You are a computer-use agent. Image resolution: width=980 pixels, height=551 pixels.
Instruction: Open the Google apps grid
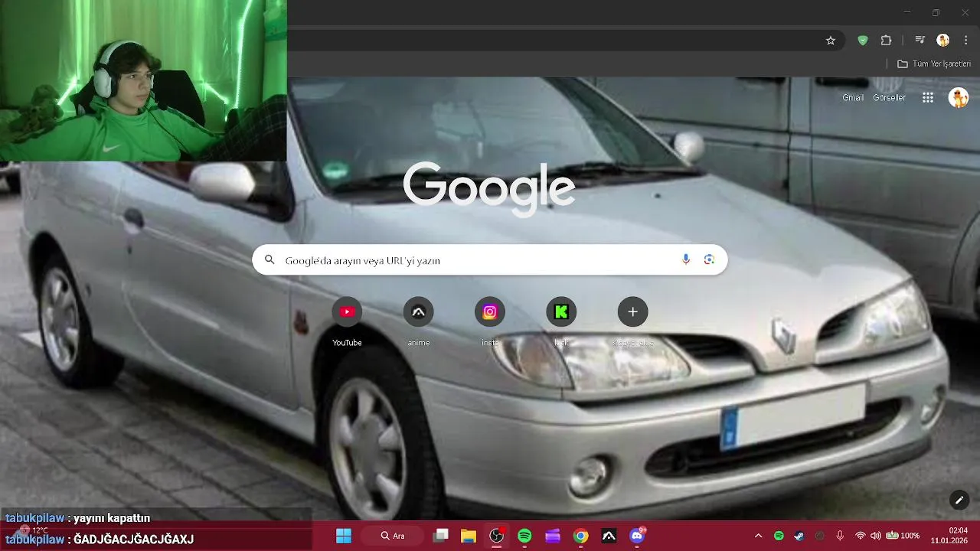928,98
